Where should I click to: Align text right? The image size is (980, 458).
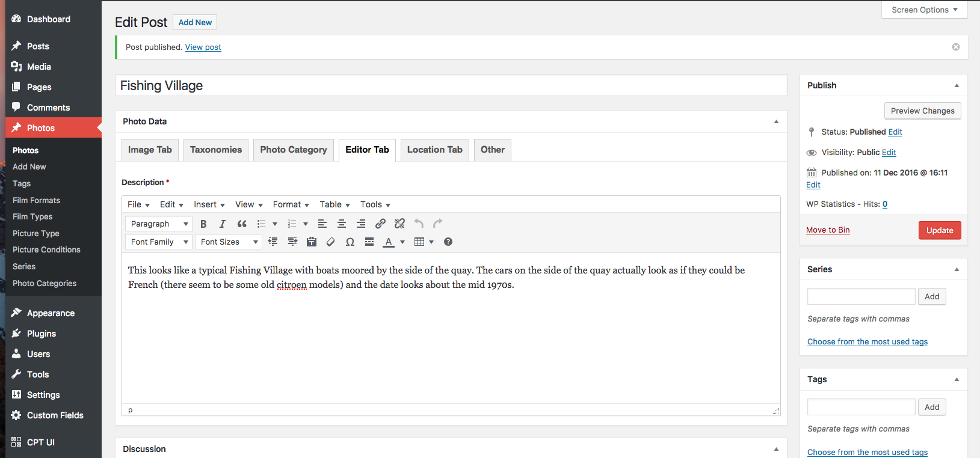coord(361,224)
